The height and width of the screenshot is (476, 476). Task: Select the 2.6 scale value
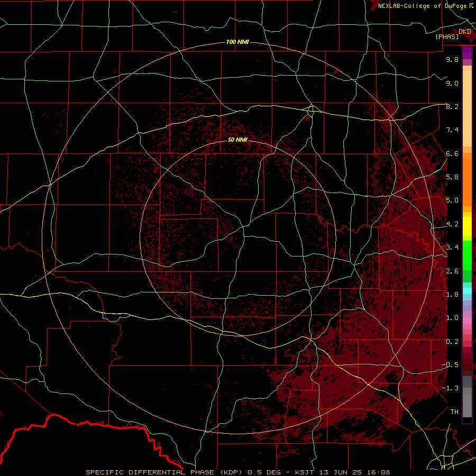pos(452,271)
